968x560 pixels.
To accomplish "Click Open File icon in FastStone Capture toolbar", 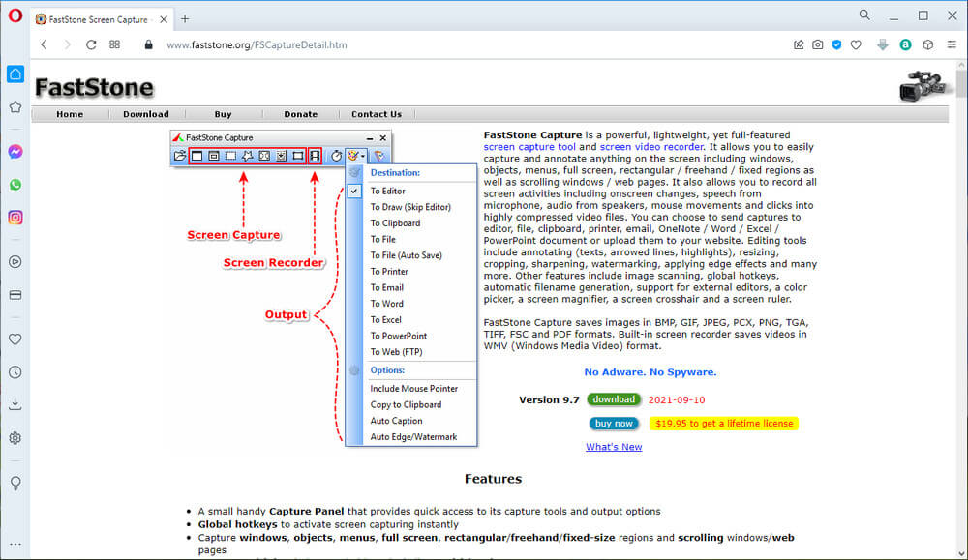I will pyautogui.click(x=180, y=156).
